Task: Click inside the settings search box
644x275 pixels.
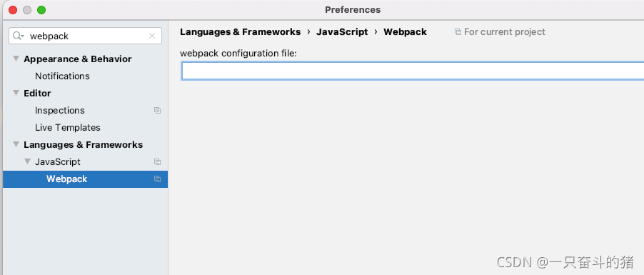Action: pyautogui.click(x=86, y=36)
